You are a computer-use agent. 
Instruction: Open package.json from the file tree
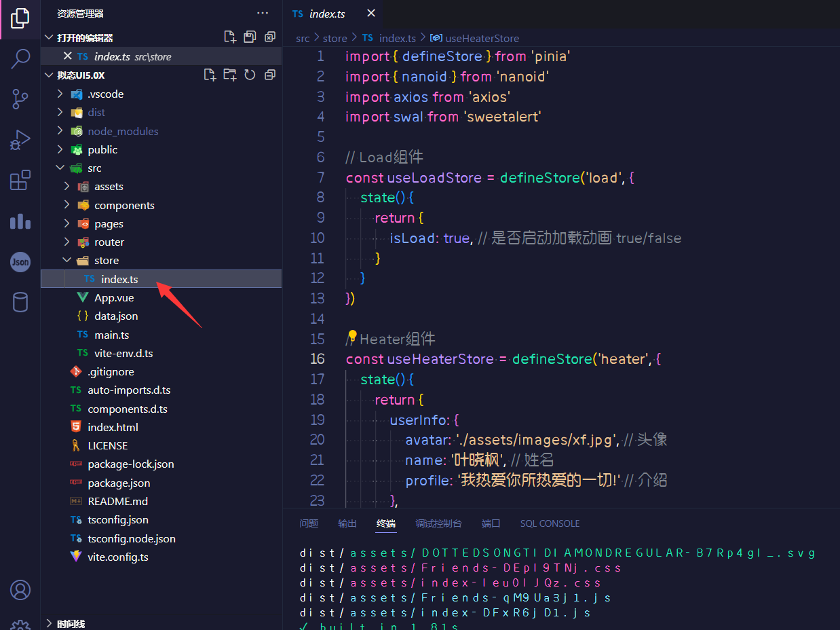click(x=119, y=483)
